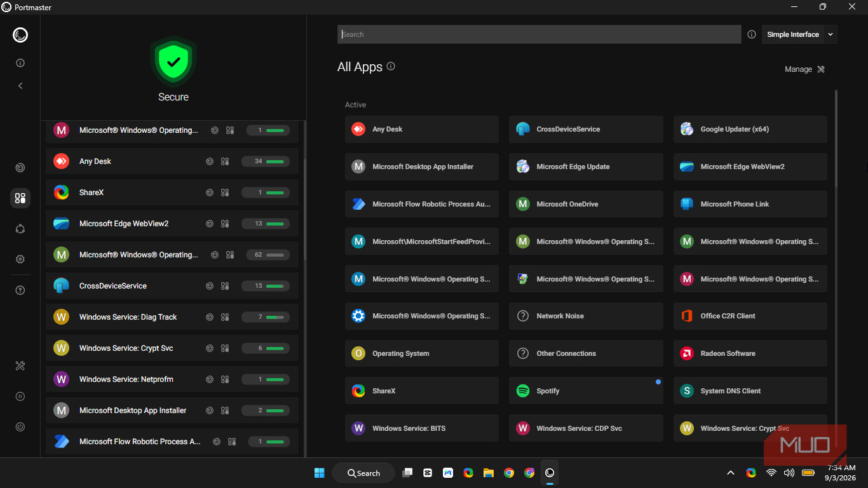Open the Radeon Software card
The width and height of the screenshot is (868, 488).
click(750, 353)
